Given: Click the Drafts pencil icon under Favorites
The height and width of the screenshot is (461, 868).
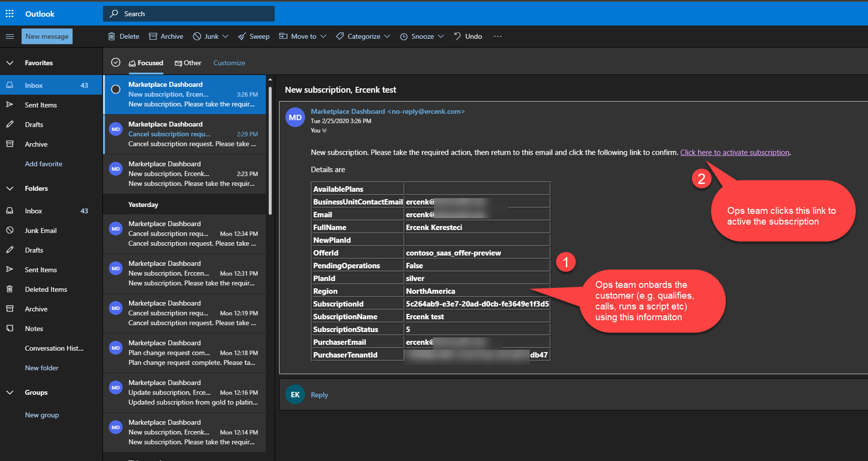Looking at the screenshot, I should pyautogui.click(x=9, y=125).
